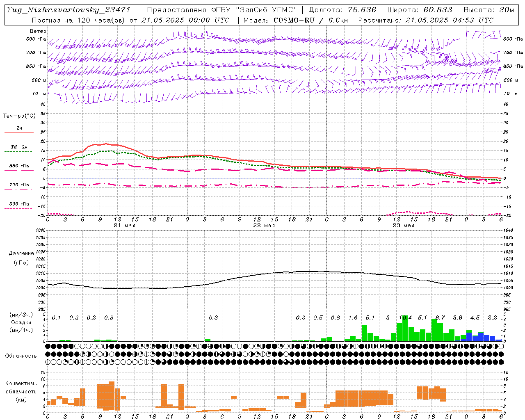The height and width of the screenshot is (420, 525).
Task: Click the 2.2 three-hour precipitation value
Action: (492, 317)
